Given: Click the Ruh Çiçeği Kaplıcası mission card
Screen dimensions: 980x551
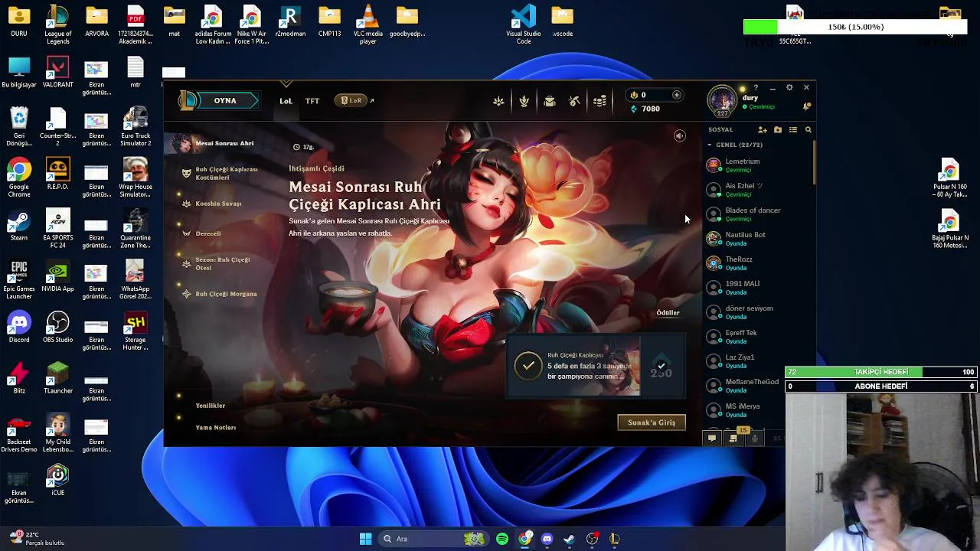Looking at the screenshot, I should pyautogui.click(x=595, y=367).
